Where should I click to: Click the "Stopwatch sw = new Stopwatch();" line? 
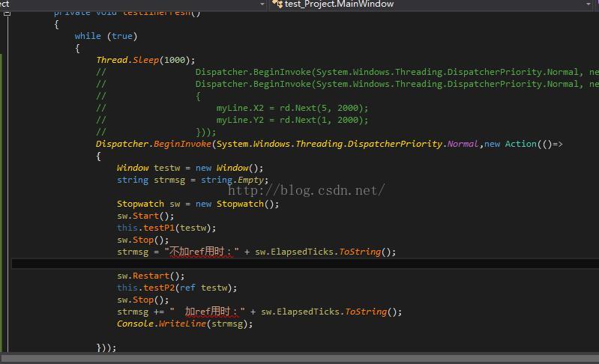[x=198, y=204]
